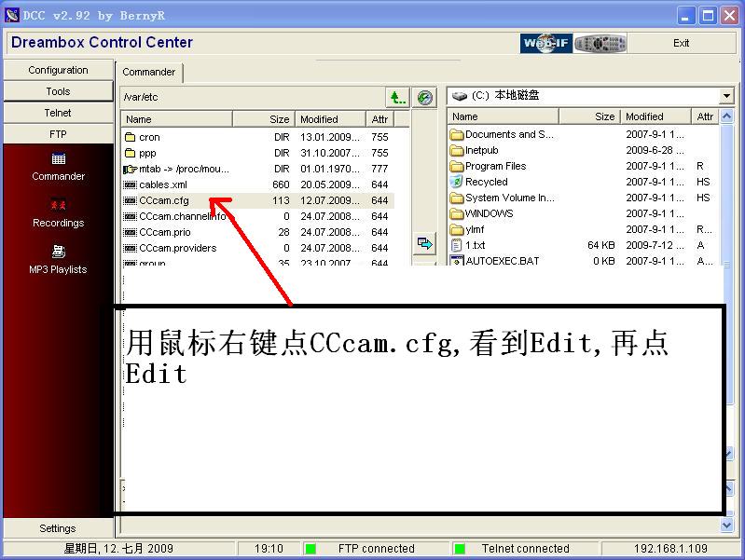Go up one directory level
This screenshot has height=560, width=745.
click(x=398, y=98)
